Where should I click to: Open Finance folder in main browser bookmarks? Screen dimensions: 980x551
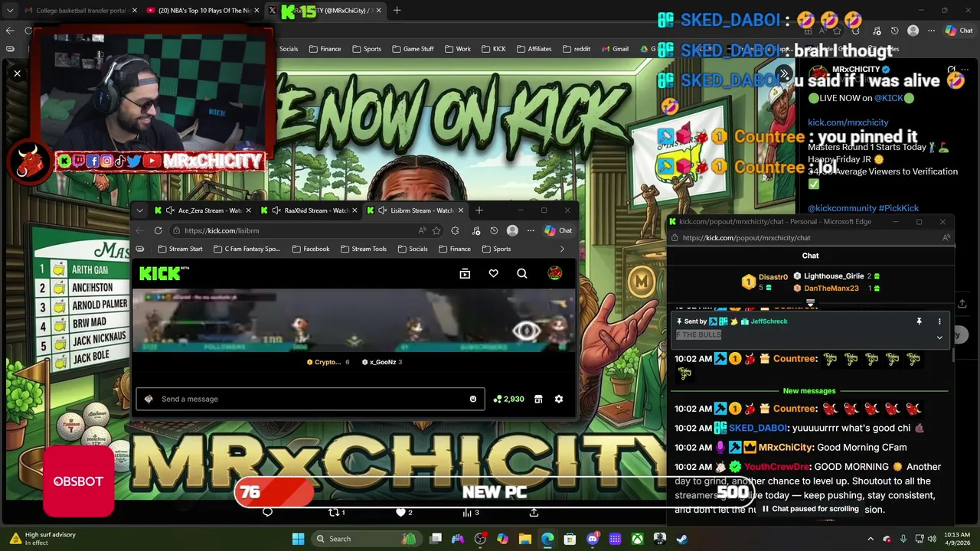pos(325,49)
